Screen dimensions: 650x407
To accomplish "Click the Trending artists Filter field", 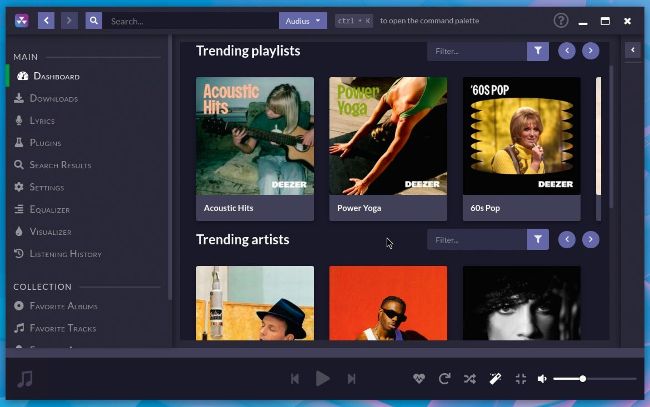I will coord(477,240).
